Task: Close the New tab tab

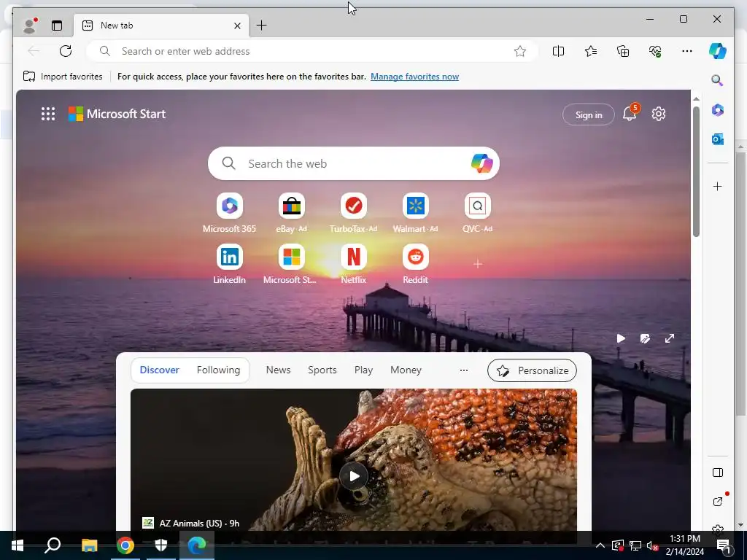Action: point(237,26)
